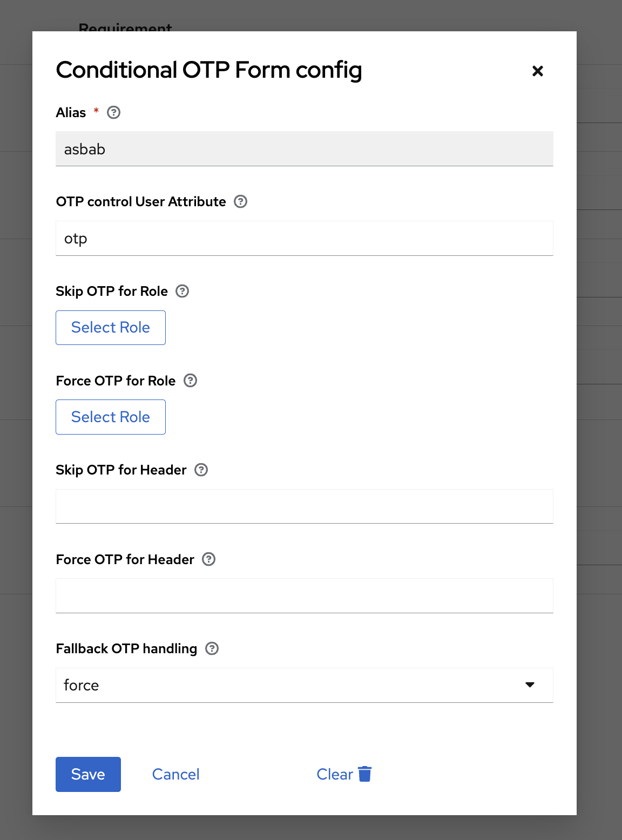622x840 pixels.
Task: Save the Conditional OTP Form configuration
Action: pyautogui.click(x=88, y=774)
